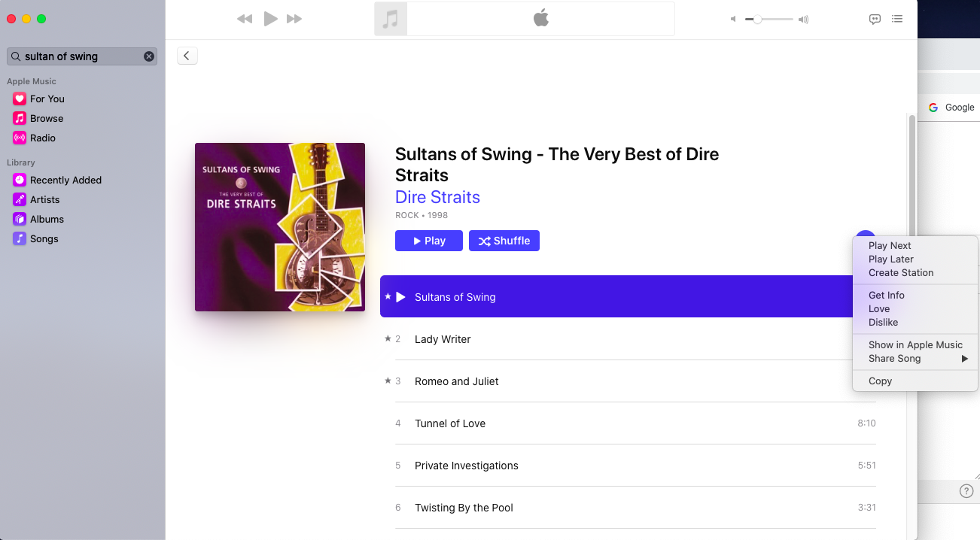The height and width of the screenshot is (540, 980).
Task: Click the fast-forward next track icon
Action: (294, 19)
